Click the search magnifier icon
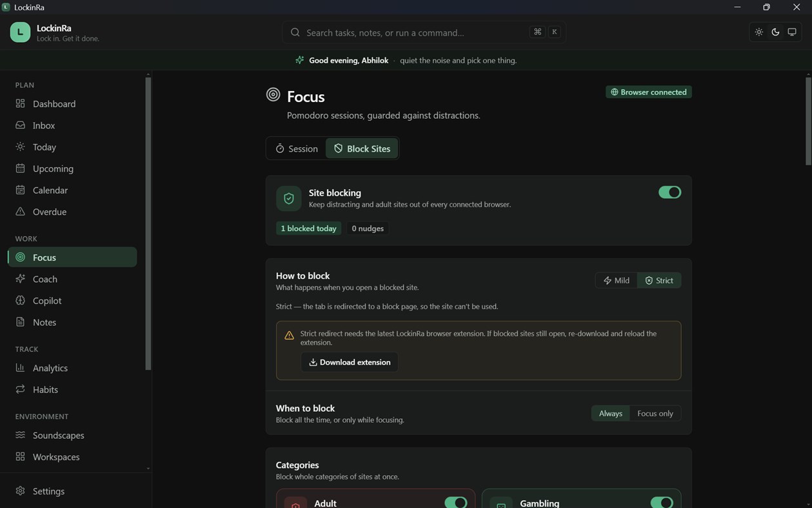 [295, 32]
